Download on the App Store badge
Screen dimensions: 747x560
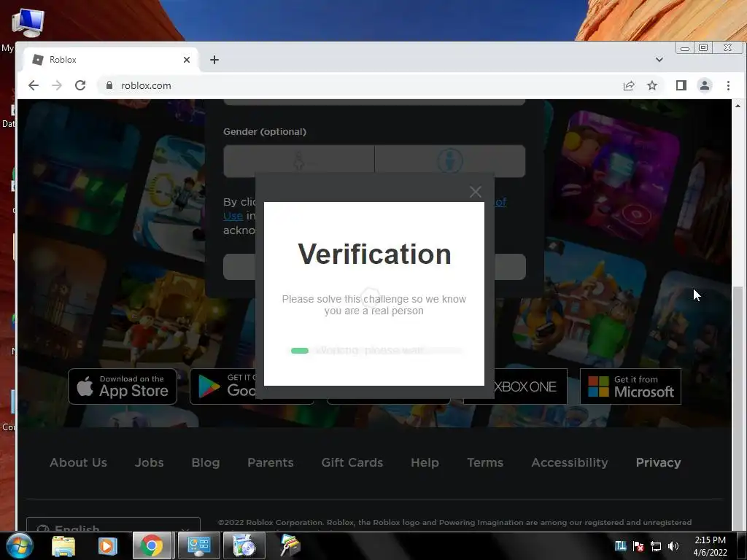pos(123,386)
